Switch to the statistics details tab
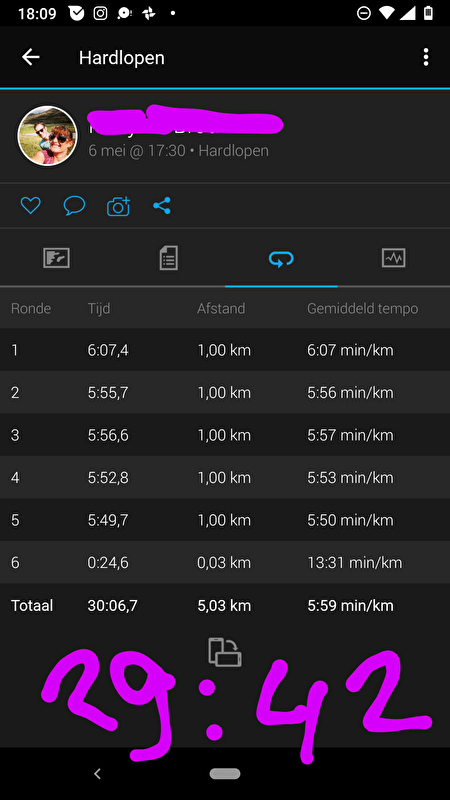This screenshot has width=450, height=800. [x=168, y=258]
